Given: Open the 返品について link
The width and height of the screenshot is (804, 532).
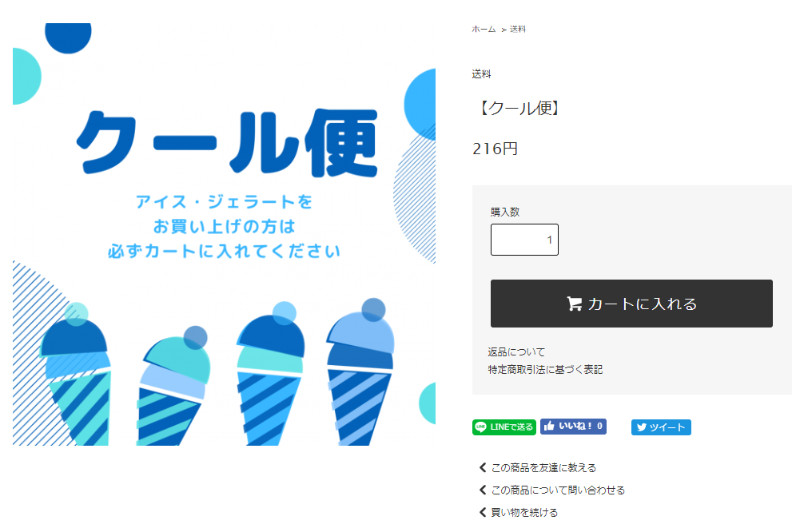Looking at the screenshot, I should pos(516,352).
